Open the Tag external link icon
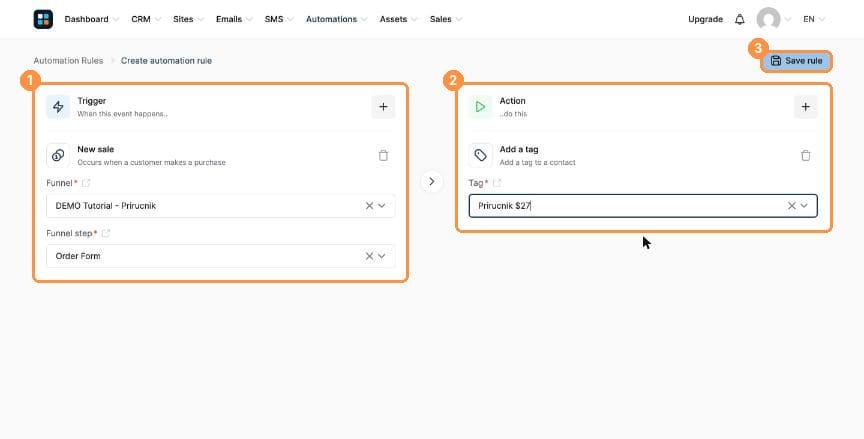Viewport: 864px width, 439px height. [497, 183]
